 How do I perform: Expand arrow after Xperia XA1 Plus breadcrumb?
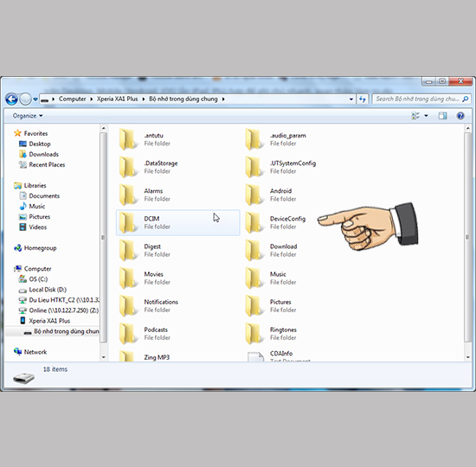coord(144,99)
